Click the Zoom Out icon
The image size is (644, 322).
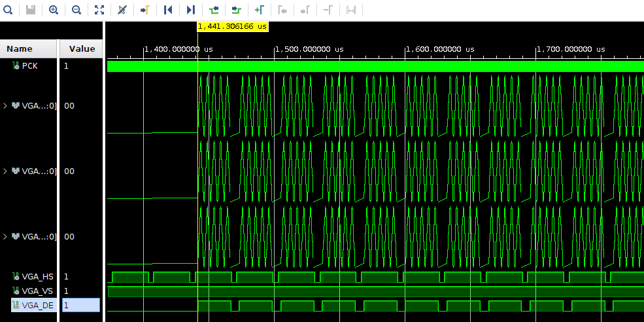(76, 9)
